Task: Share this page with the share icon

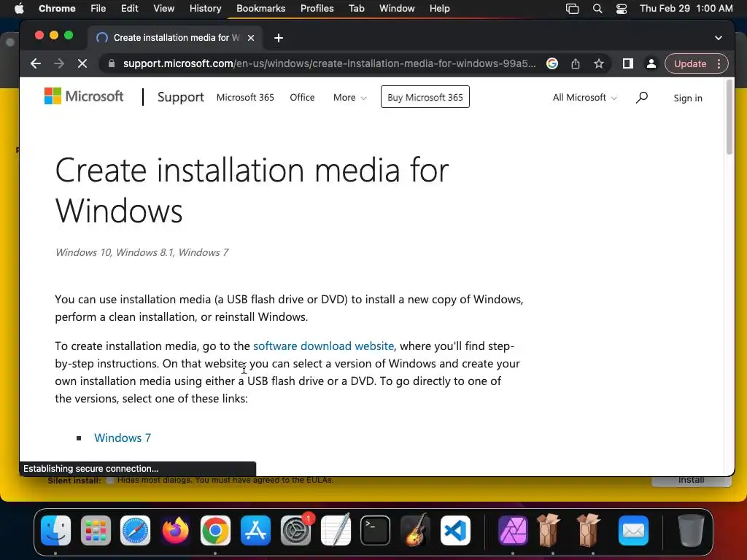Action: coord(576,63)
